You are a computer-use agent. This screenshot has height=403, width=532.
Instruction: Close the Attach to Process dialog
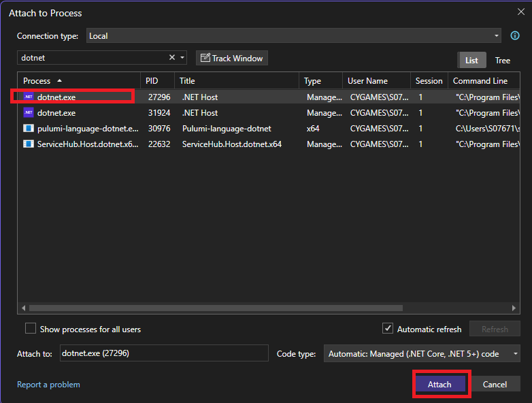pos(521,12)
